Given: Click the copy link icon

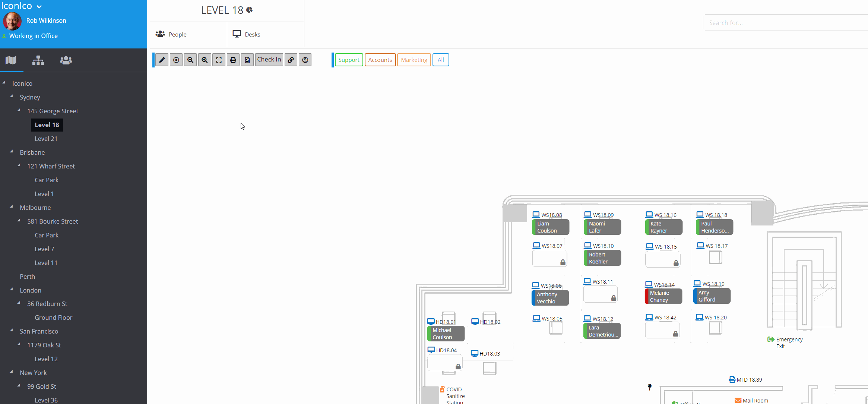Looking at the screenshot, I should [291, 60].
